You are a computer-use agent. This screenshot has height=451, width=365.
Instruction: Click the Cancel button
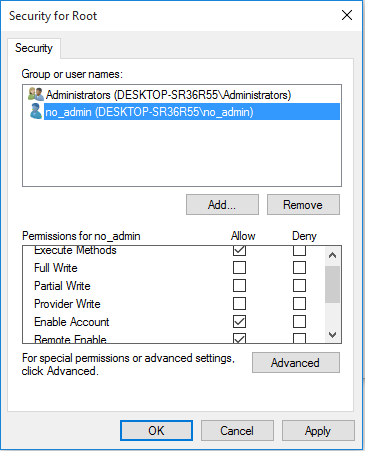tap(237, 430)
